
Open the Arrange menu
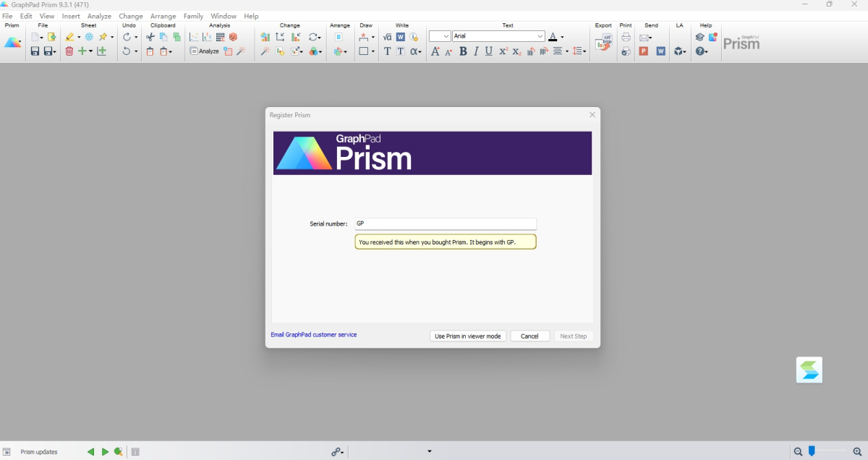[x=163, y=15]
